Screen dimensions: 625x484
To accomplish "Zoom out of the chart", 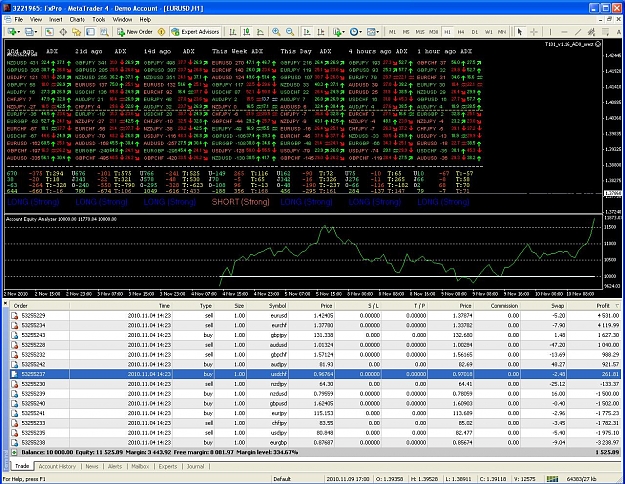I will [x=290, y=32].
